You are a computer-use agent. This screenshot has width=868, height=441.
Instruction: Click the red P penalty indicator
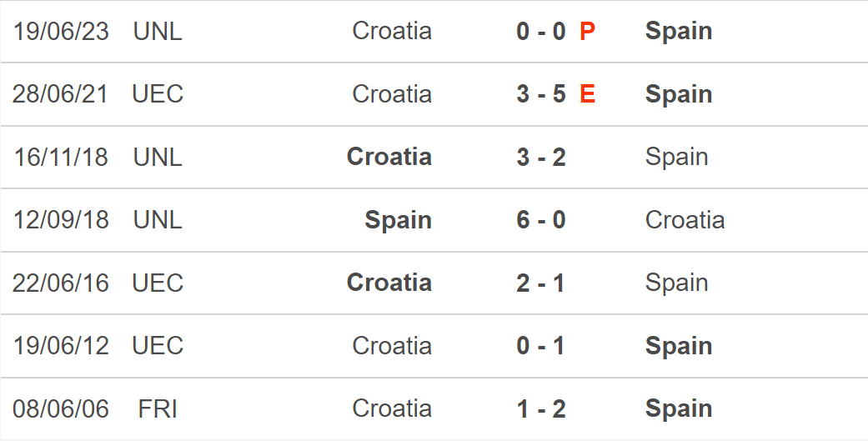pos(587,32)
